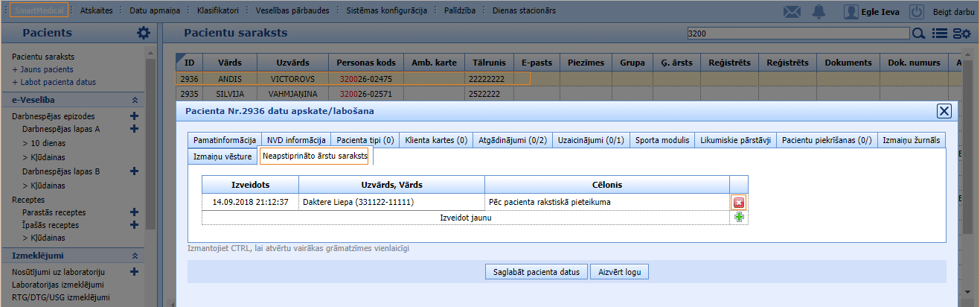Open the Klasifikatori menu
The height and width of the screenshot is (307, 980).
(x=218, y=11)
